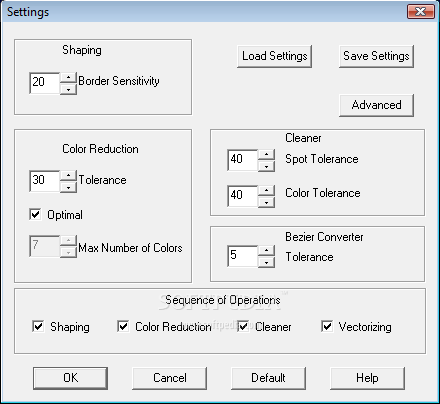440x404 pixels.
Task: Open Load Settings
Action: click(x=275, y=56)
